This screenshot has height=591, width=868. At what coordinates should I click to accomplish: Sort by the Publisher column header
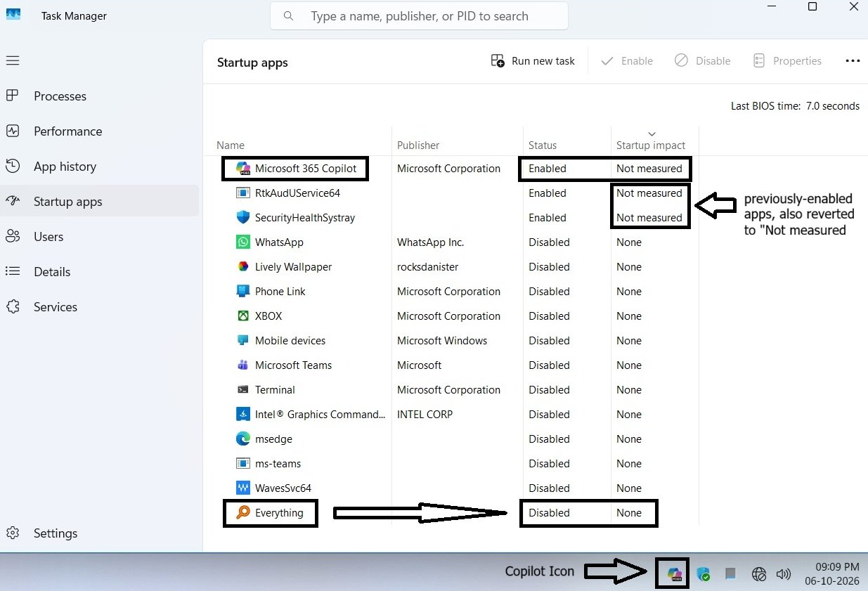(x=418, y=145)
